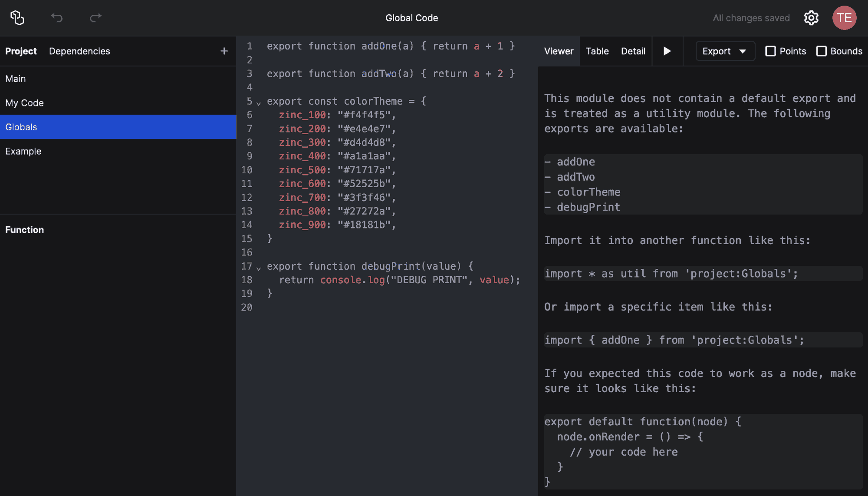Select the Main item in project list
Screen dimensions: 868x496
[x=118, y=79]
